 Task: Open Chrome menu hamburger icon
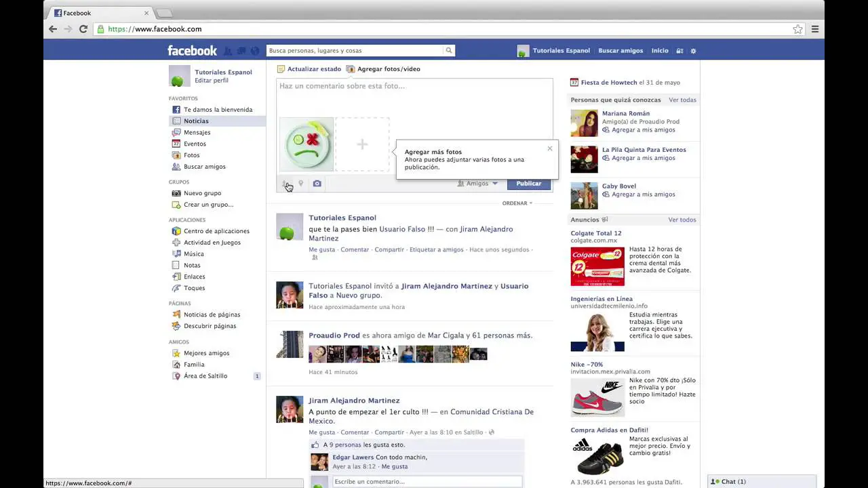coord(815,29)
